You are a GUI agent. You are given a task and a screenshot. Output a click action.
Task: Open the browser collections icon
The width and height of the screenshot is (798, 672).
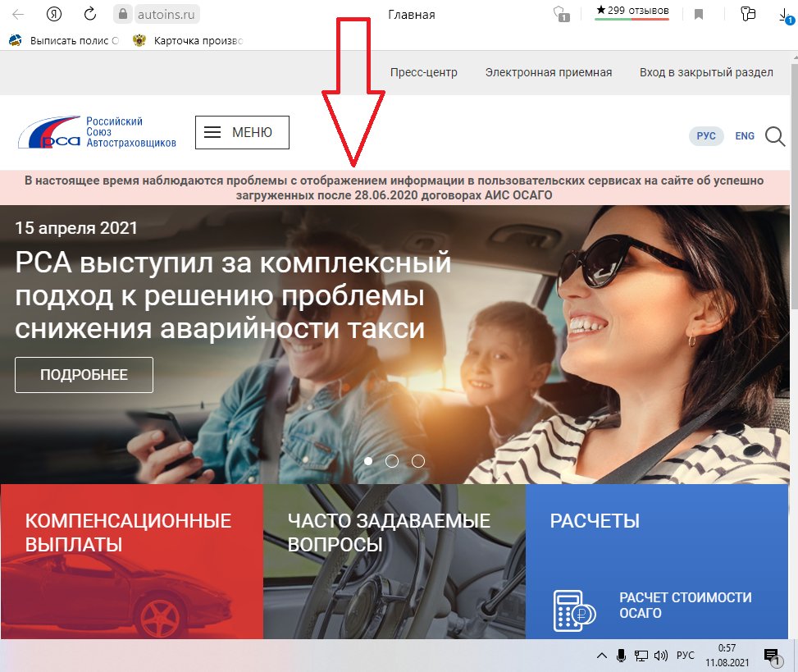pos(748,14)
